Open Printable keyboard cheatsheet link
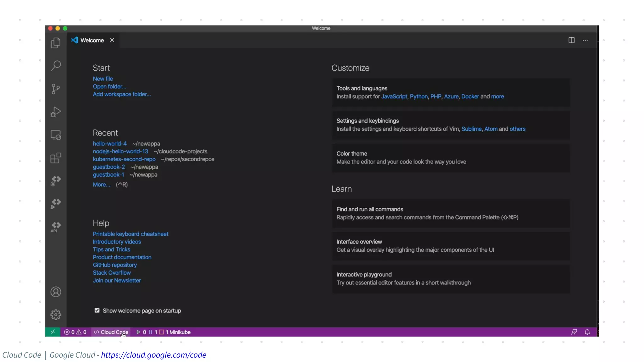 pyautogui.click(x=130, y=234)
